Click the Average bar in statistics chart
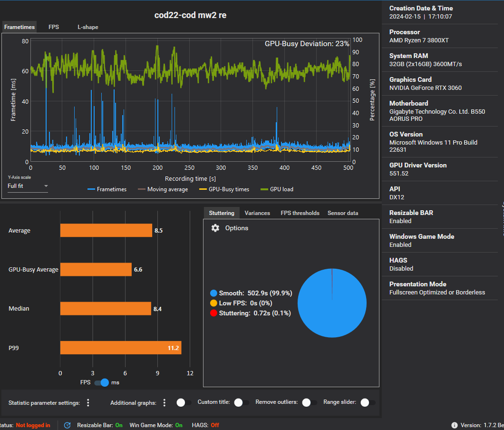The width and height of the screenshot is (504, 430). [x=106, y=230]
